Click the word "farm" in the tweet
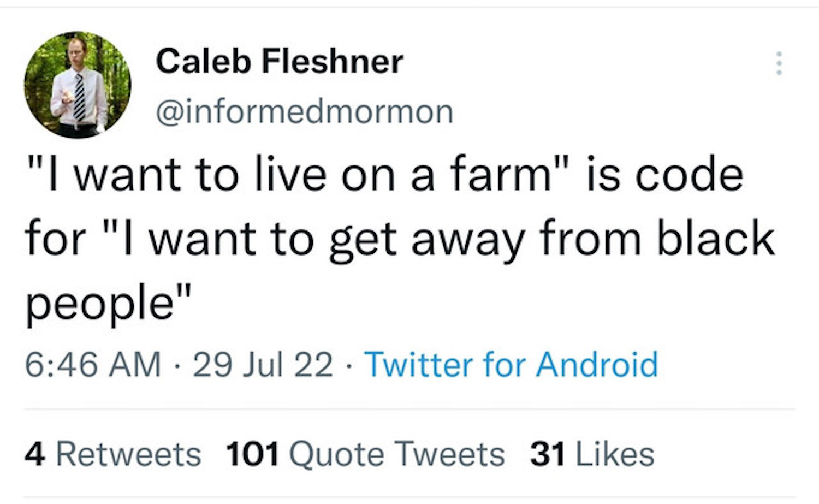This screenshot has height=504, width=819. pos(501,176)
